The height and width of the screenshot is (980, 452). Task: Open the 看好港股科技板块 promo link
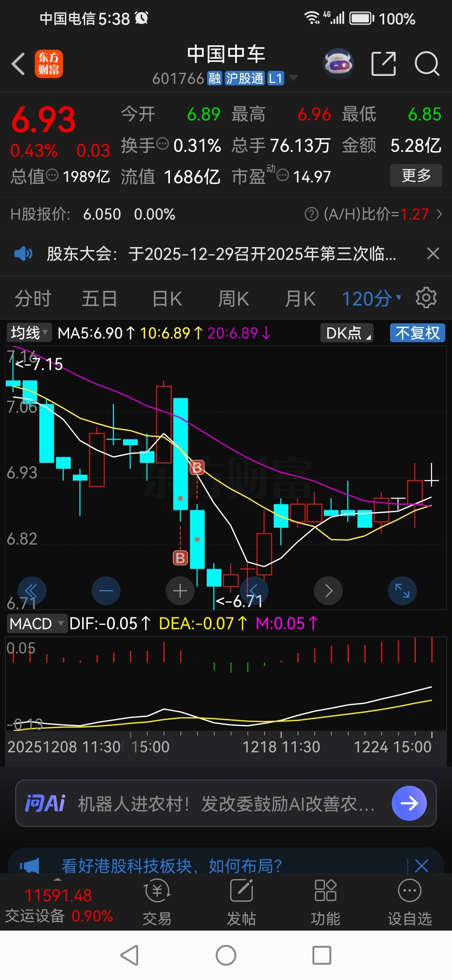pyautogui.click(x=172, y=865)
